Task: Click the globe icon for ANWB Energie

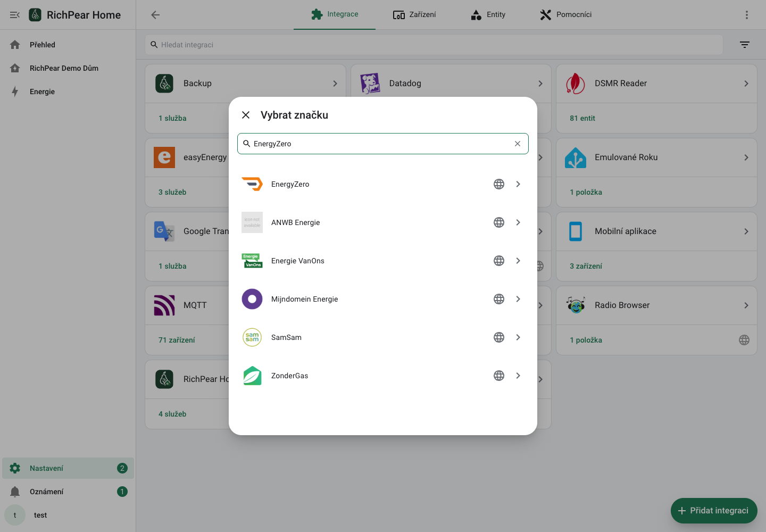Action: tap(499, 222)
